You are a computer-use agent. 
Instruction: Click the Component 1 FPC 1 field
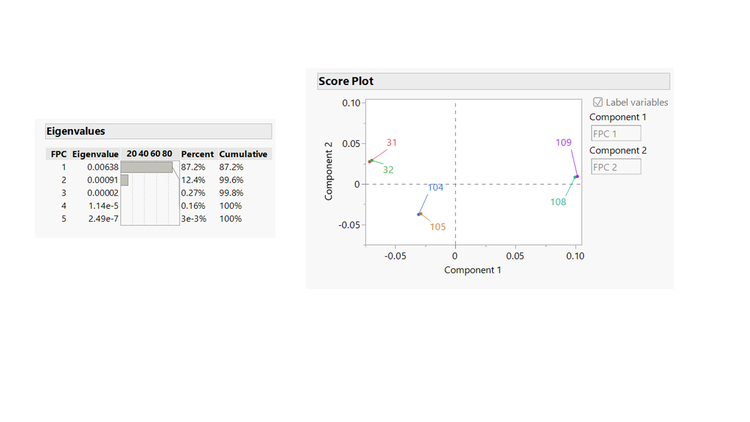(616, 133)
